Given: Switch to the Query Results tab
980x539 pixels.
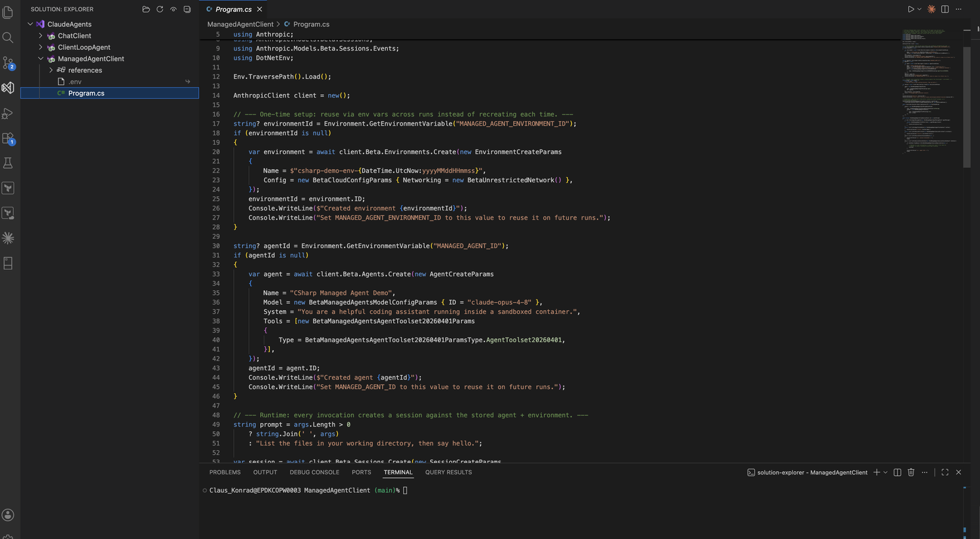Looking at the screenshot, I should pyautogui.click(x=449, y=472).
